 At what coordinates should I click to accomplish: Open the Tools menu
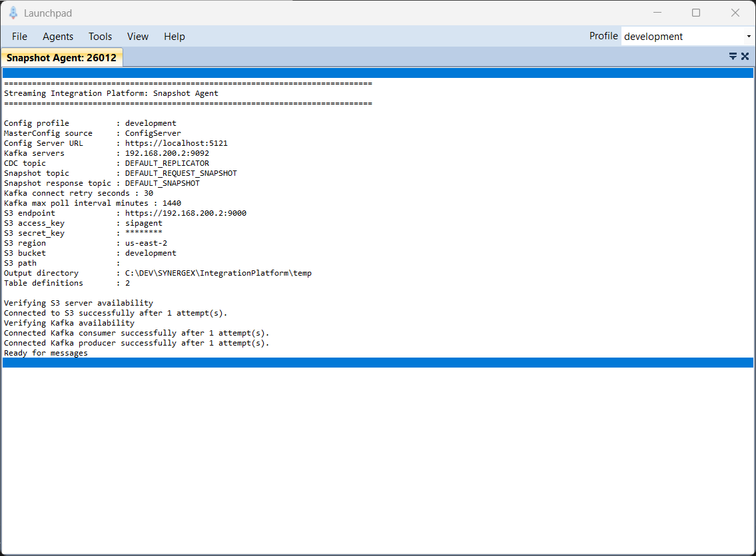click(100, 37)
